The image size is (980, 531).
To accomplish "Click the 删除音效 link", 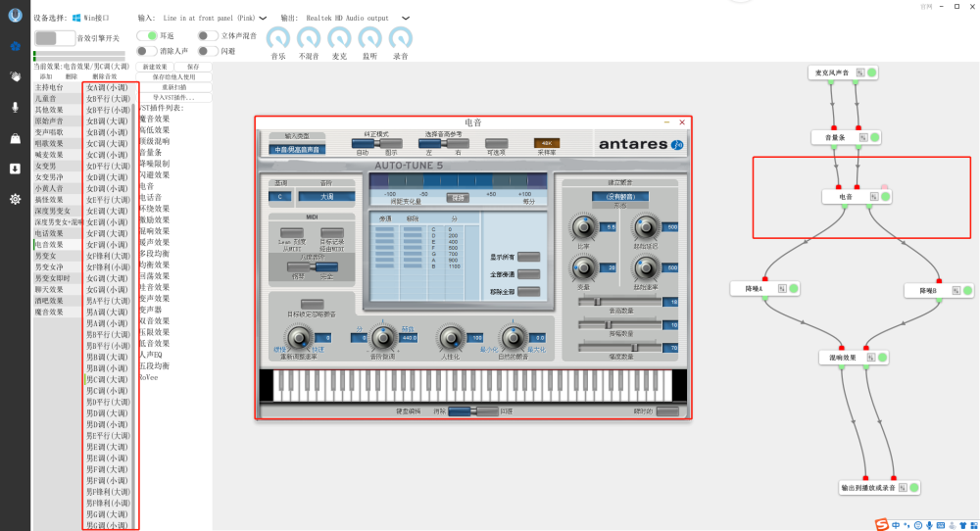I will (104, 76).
